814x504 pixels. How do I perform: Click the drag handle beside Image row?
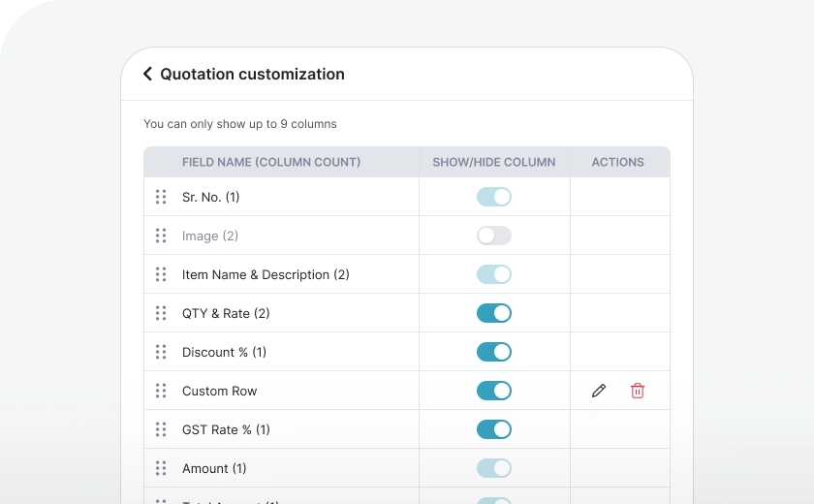point(161,236)
